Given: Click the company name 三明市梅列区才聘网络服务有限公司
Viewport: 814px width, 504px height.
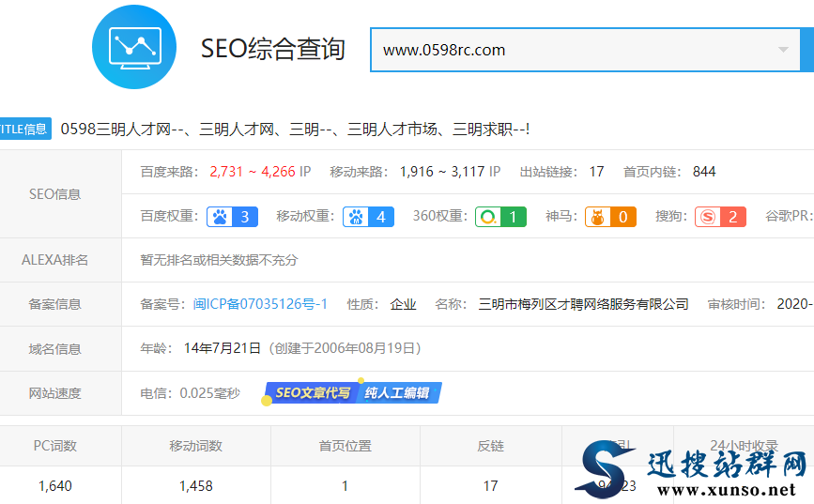Looking at the screenshot, I should pyautogui.click(x=583, y=304).
